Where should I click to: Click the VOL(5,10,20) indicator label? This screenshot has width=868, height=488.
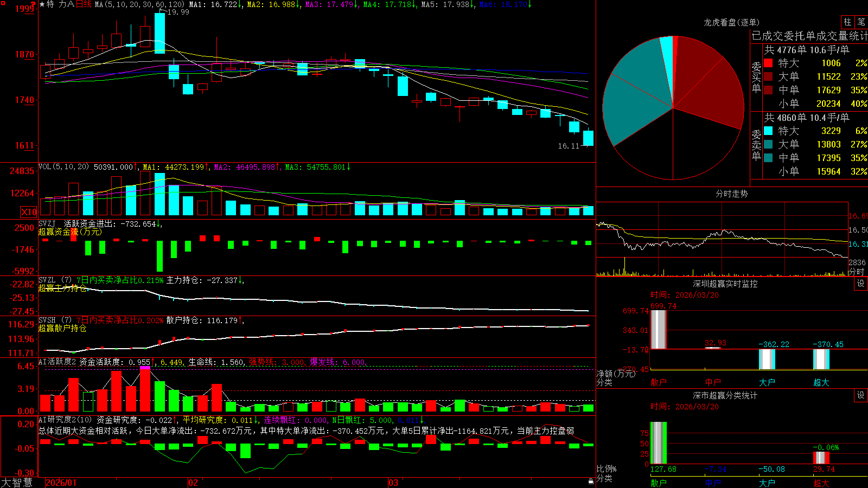tap(63, 167)
